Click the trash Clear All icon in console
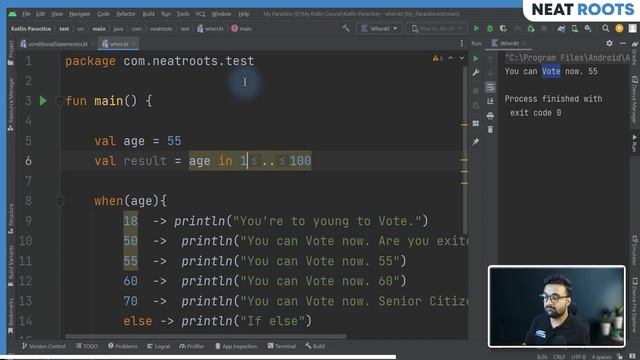The image size is (640, 360). click(x=490, y=130)
